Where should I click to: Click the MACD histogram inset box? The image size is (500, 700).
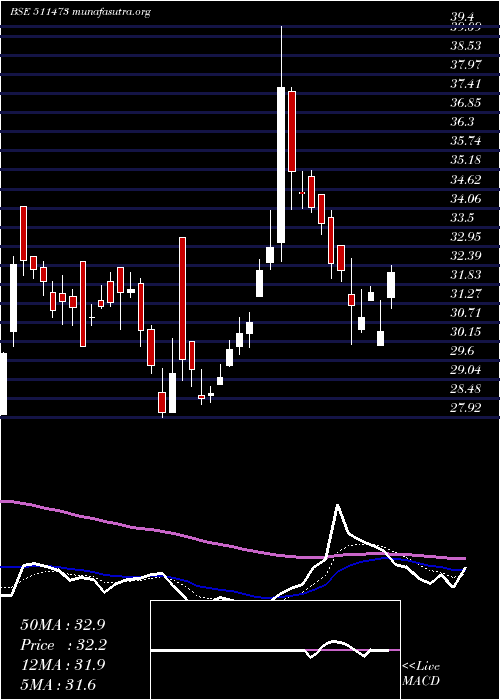275,650
